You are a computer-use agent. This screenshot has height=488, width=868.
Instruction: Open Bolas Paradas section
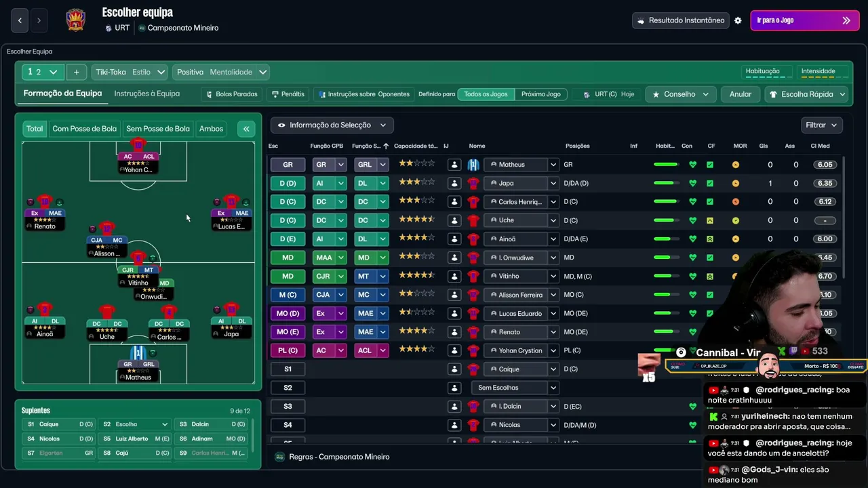231,94
